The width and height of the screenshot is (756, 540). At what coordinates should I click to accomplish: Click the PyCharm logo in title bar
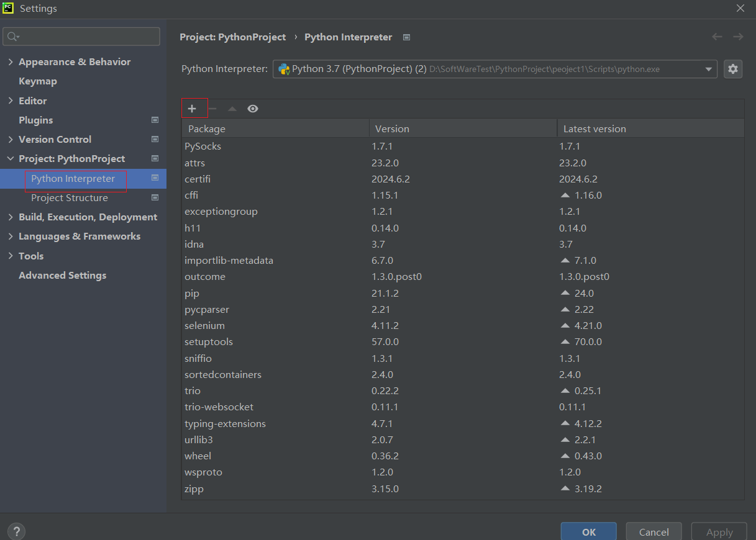tap(8, 8)
